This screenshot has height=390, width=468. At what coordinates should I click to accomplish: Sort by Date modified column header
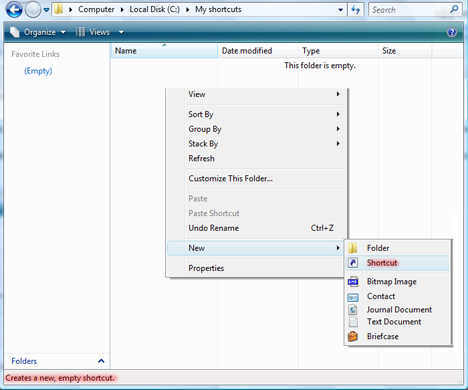pyautogui.click(x=258, y=51)
